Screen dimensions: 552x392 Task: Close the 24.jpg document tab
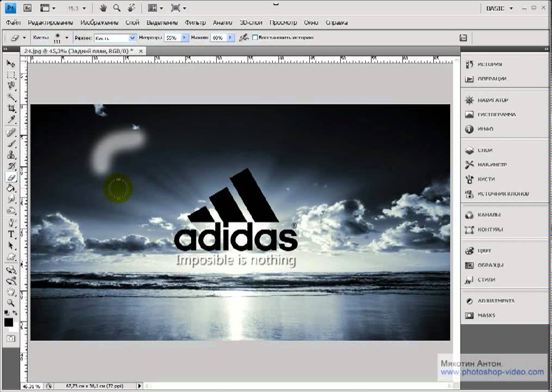[x=141, y=51]
